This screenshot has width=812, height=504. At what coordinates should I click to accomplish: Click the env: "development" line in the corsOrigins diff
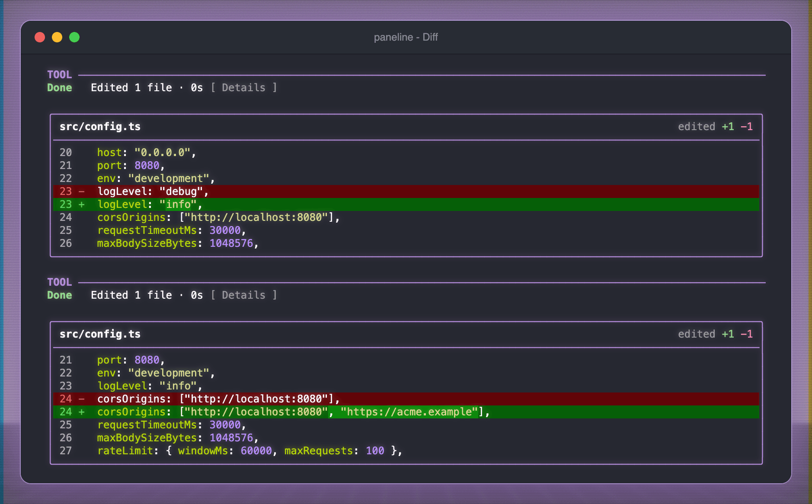(406, 373)
